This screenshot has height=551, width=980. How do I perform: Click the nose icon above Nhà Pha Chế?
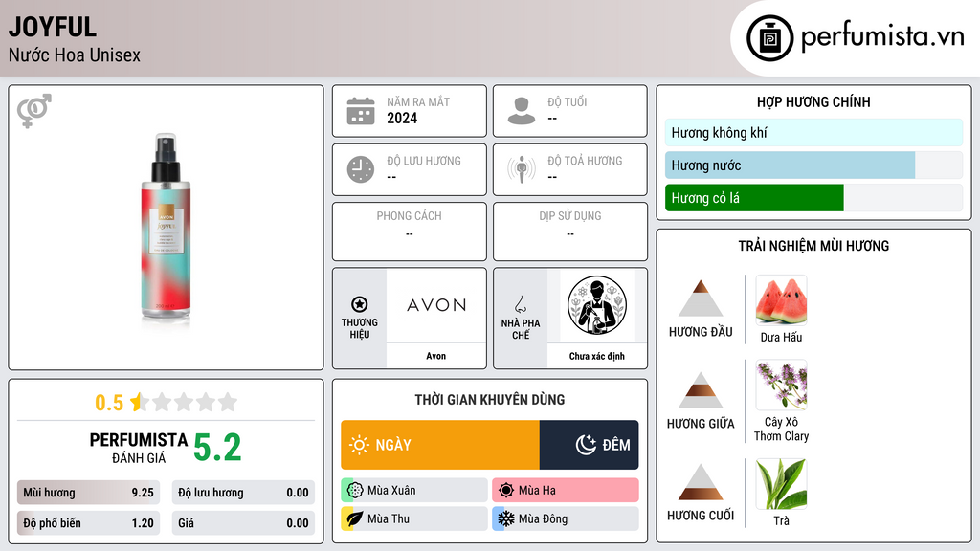tap(520, 304)
